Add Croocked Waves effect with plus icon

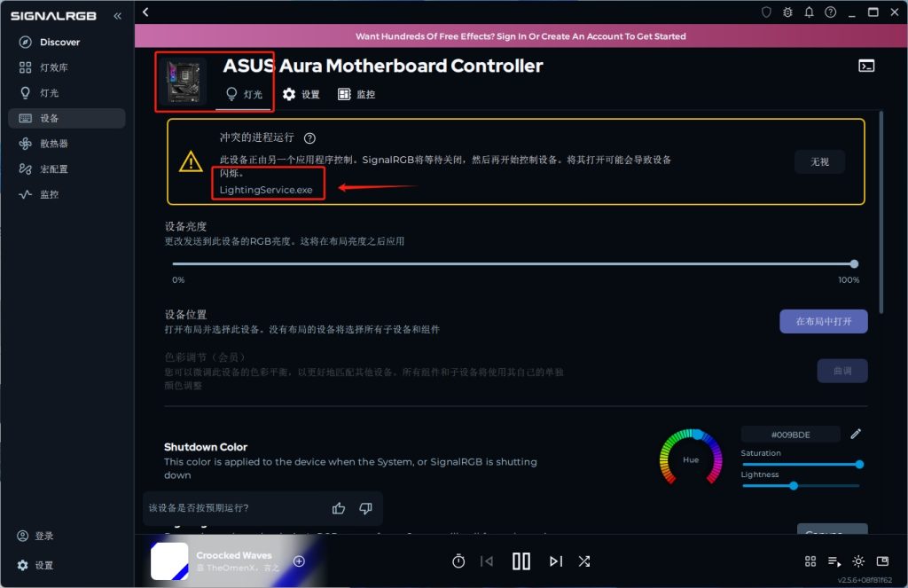pyautogui.click(x=299, y=561)
